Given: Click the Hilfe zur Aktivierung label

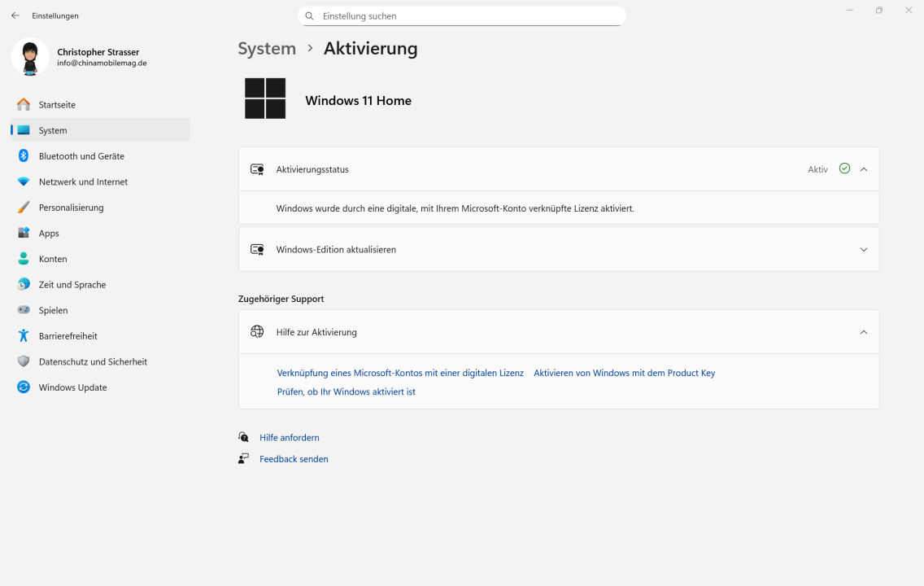Looking at the screenshot, I should point(316,332).
